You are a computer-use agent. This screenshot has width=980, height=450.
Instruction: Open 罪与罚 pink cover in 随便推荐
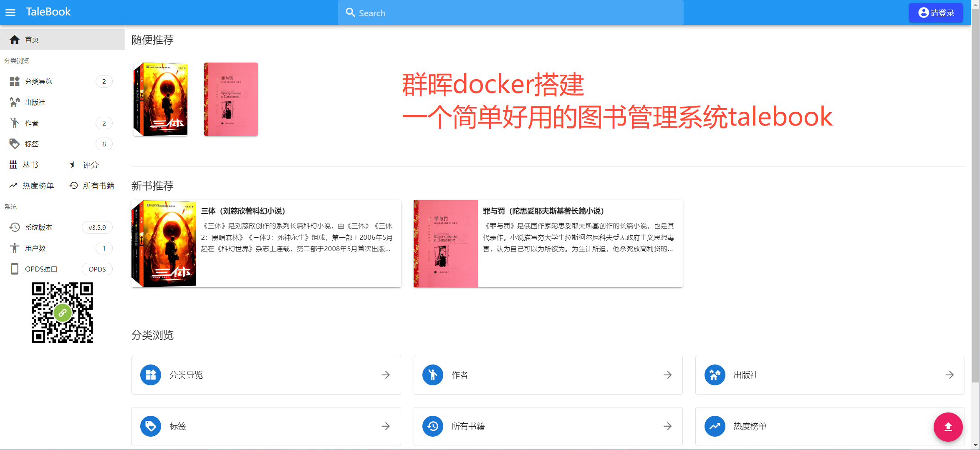point(231,99)
